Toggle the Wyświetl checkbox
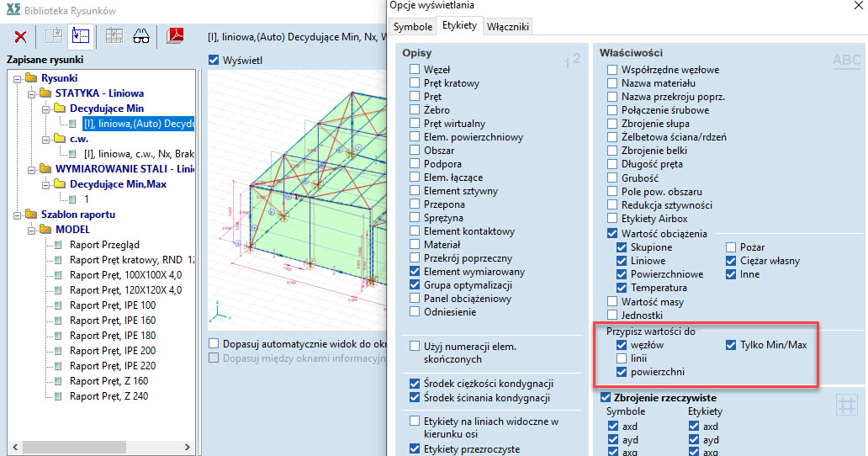 [214, 61]
